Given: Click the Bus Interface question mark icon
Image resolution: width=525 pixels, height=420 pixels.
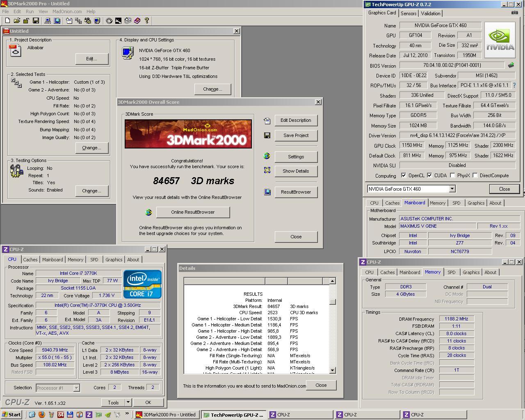Looking at the screenshot, I should point(514,85).
